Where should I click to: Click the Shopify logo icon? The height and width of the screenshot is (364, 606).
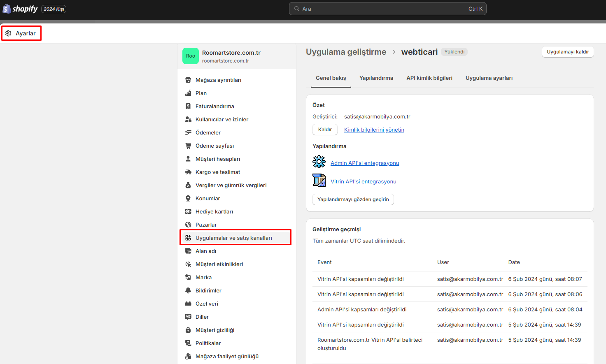pos(7,9)
